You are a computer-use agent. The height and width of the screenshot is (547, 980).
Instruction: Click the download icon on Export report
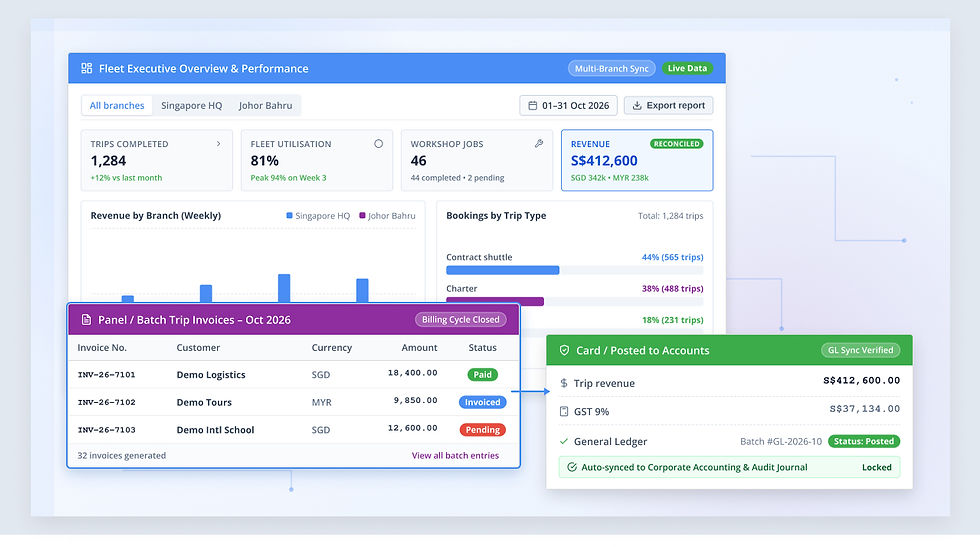click(637, 106)
